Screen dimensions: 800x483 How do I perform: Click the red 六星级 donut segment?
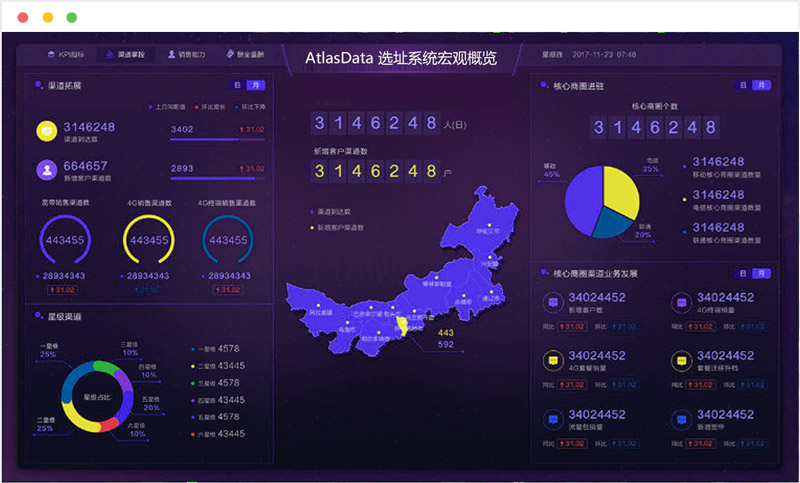tap(109, 425)
